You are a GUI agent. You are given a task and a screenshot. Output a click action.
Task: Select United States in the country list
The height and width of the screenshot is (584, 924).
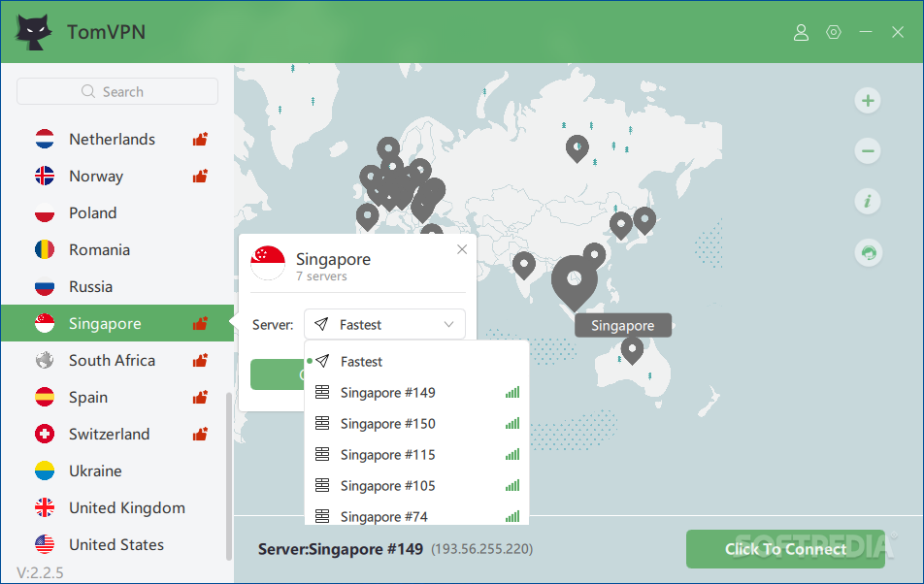click(x=117, y=544)
